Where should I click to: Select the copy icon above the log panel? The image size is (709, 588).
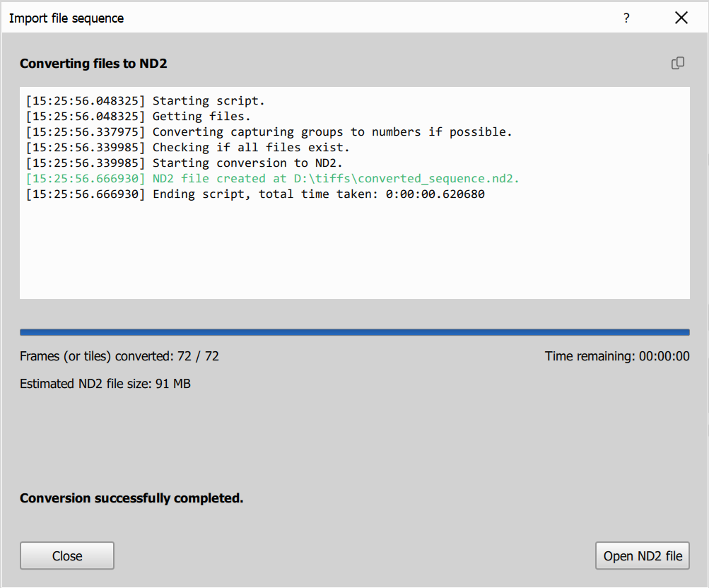(677, 63)
